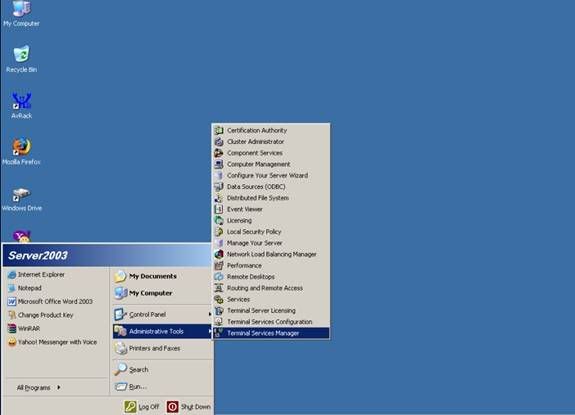Open Change Product Key shortcut
The image size is (575, 415).
[x=57, y=315]
